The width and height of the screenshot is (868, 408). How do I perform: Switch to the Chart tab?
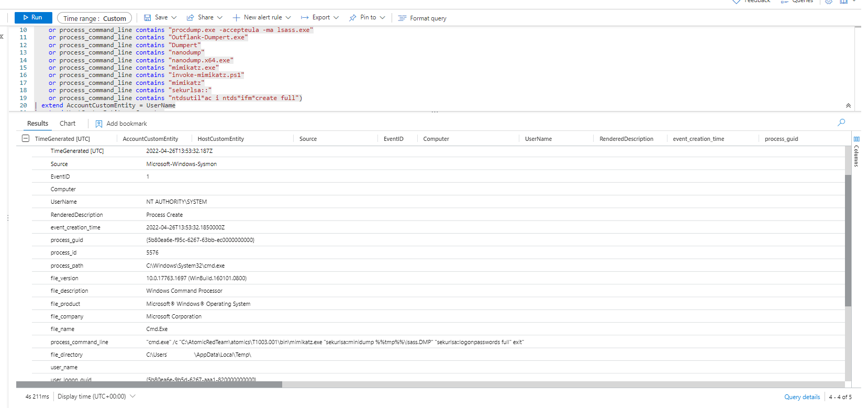68,124
